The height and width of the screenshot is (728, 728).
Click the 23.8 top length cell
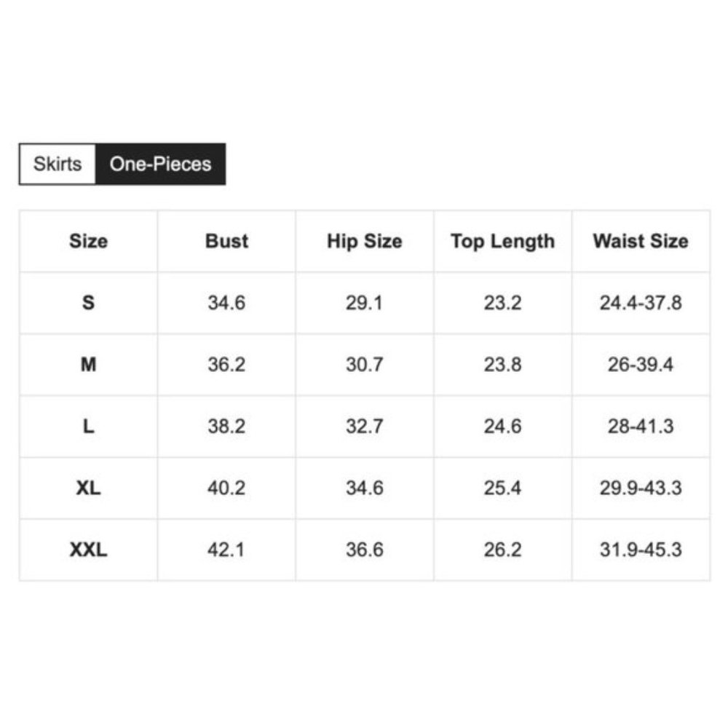coord(503,365)
